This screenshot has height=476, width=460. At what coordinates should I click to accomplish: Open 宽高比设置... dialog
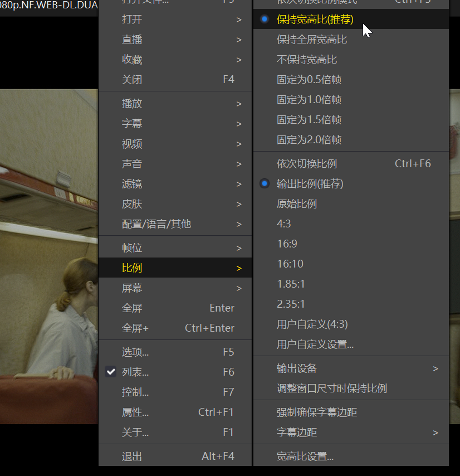click(x=351, y=456)
